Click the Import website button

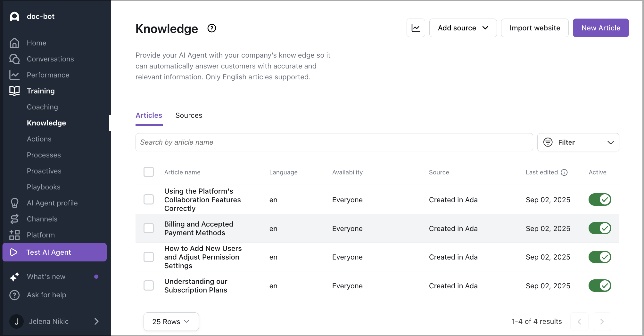click(534, 28)
